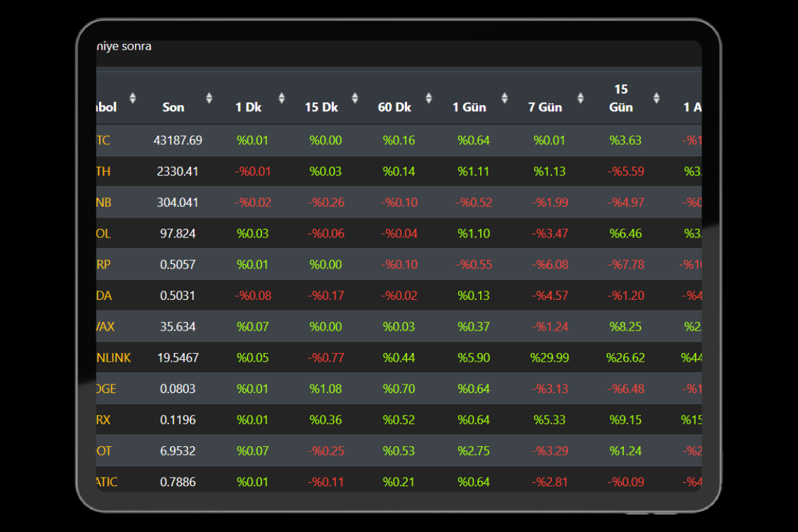Click the -%0.09 value
Image resolution: width=798 pixels, height=532 pixels.
tap(625, 481)
